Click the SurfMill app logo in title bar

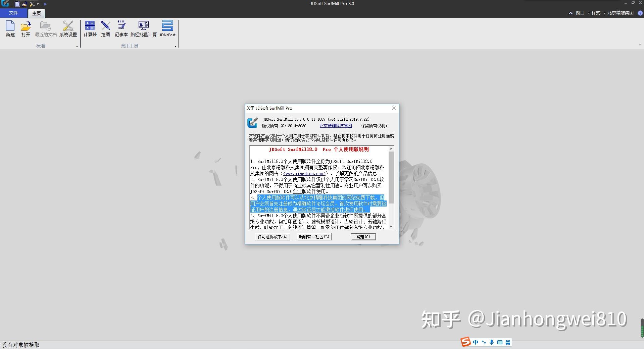tap(5, 4)
